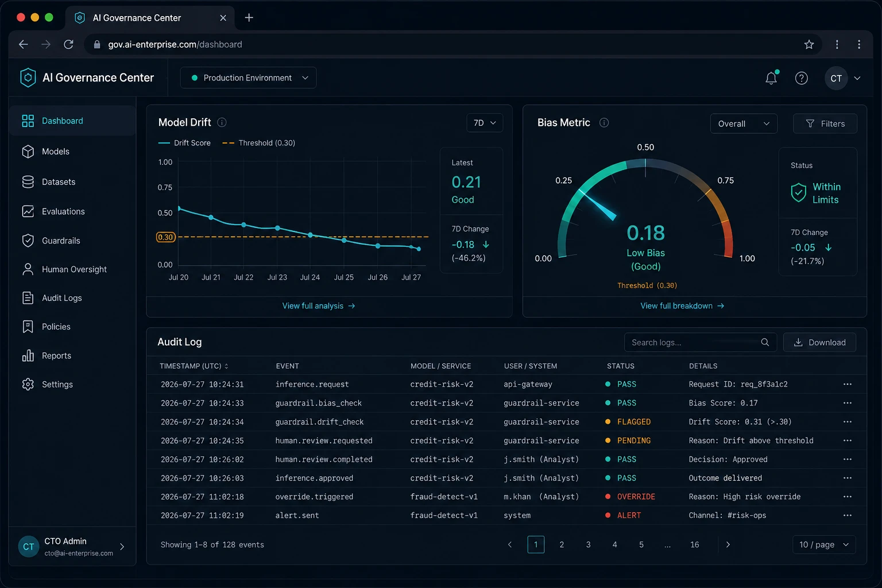
Task: Click the search magnifier in Audit Log
Action: (765, 342)
